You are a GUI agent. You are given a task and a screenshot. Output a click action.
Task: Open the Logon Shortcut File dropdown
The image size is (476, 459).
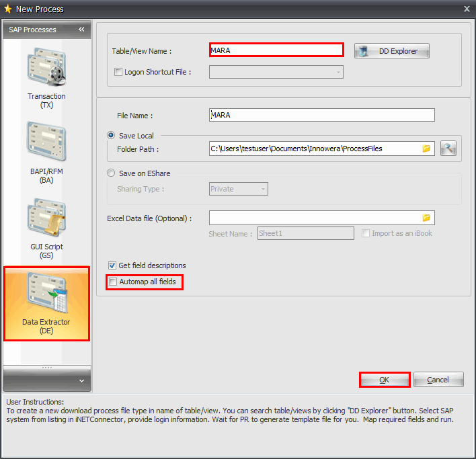click(338, 72)
